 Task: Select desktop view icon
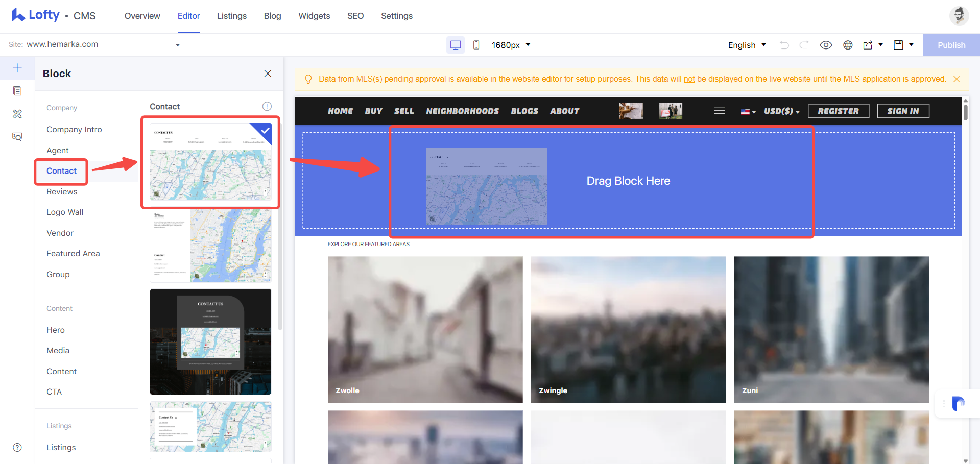[x=456, y=45]
